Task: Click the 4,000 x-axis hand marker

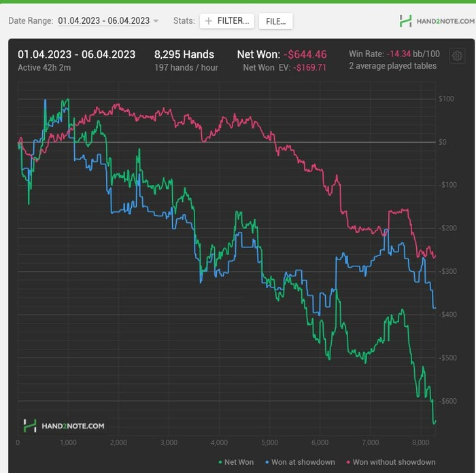Action: 219,442
